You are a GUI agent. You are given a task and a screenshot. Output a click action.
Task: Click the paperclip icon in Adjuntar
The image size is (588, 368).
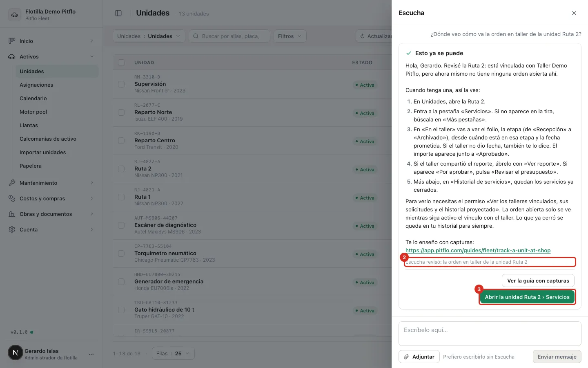pos(406,357)
